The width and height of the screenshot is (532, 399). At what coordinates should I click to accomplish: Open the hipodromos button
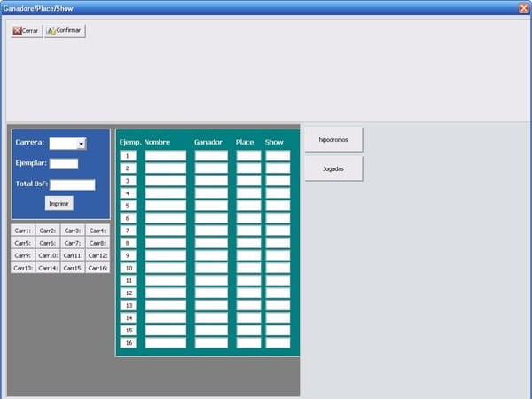(x=333, y=139)
